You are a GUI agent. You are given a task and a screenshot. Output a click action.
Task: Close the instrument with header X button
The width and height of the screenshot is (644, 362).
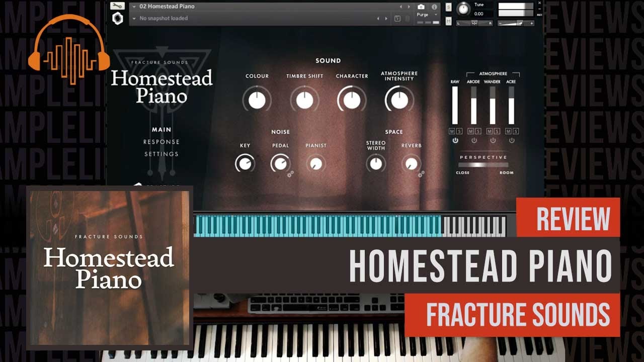click(x=539, y=3)
